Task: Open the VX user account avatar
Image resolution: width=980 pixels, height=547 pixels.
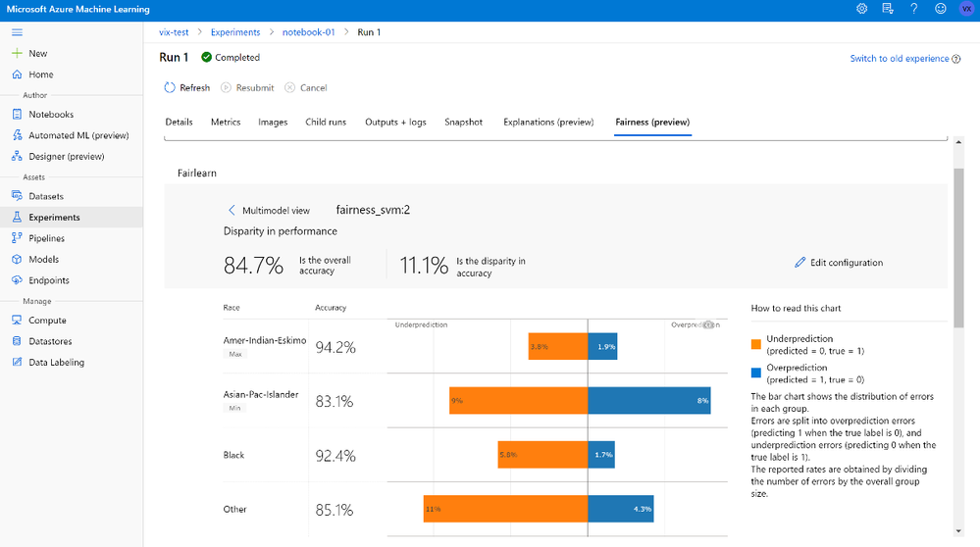Action: click(966, 9)
